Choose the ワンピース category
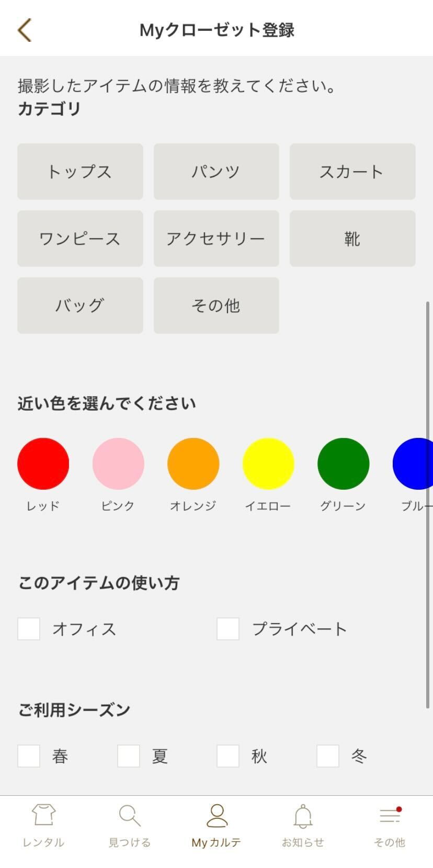 80,239
